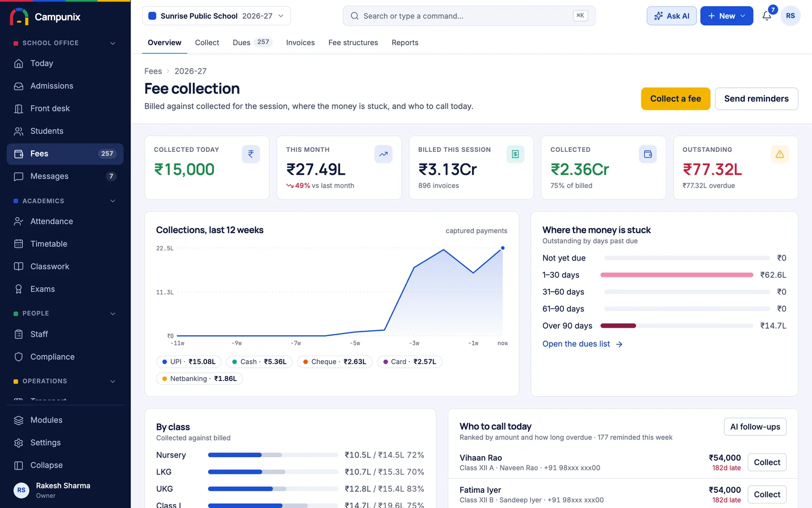
Task: Click the Over 90 days outstanding bar
Action: click(x=618, y=326)
